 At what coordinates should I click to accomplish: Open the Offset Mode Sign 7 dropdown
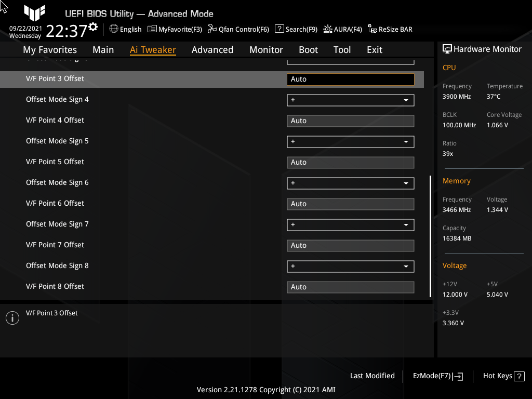351,224
